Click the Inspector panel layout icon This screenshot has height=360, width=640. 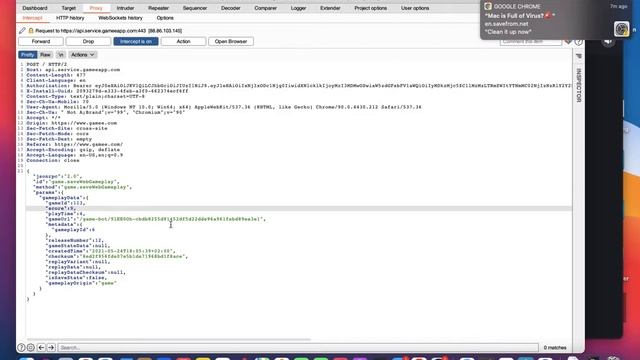(x=578, y=56)
